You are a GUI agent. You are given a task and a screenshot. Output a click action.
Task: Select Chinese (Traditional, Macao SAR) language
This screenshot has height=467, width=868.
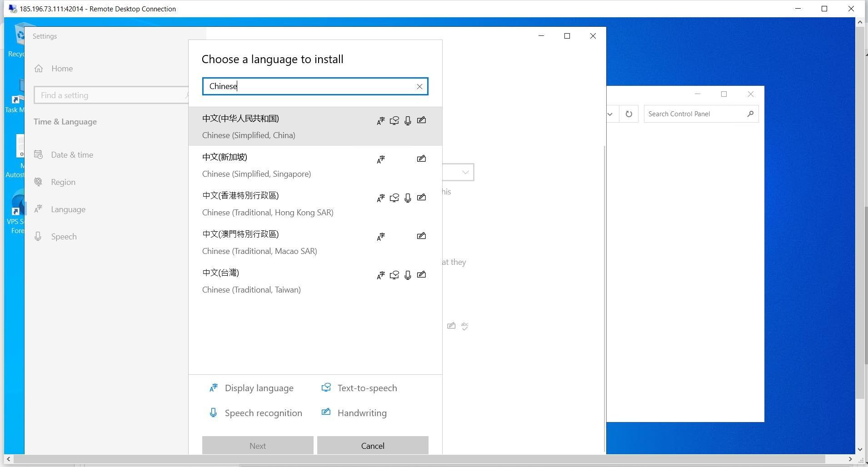point(315,243)
